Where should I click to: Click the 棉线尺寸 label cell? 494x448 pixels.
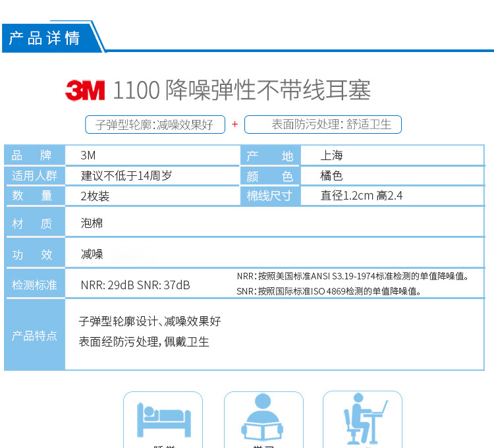click(x=270, y=196)
